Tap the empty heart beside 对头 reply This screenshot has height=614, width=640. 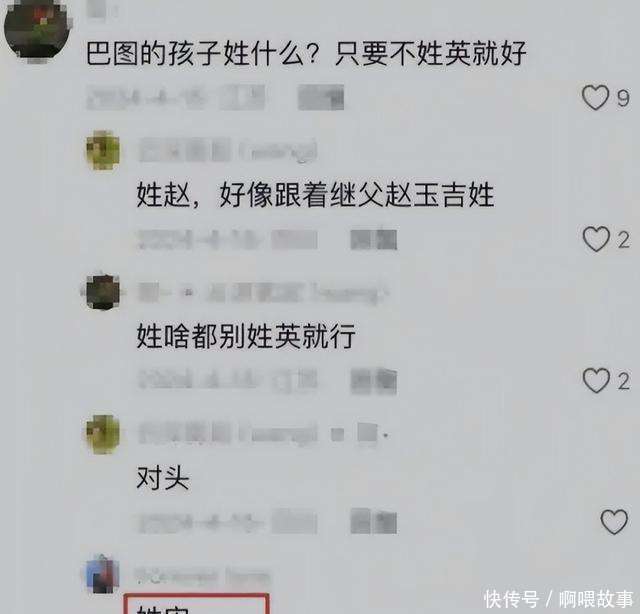pyautogui.click(x=614, y=522)
